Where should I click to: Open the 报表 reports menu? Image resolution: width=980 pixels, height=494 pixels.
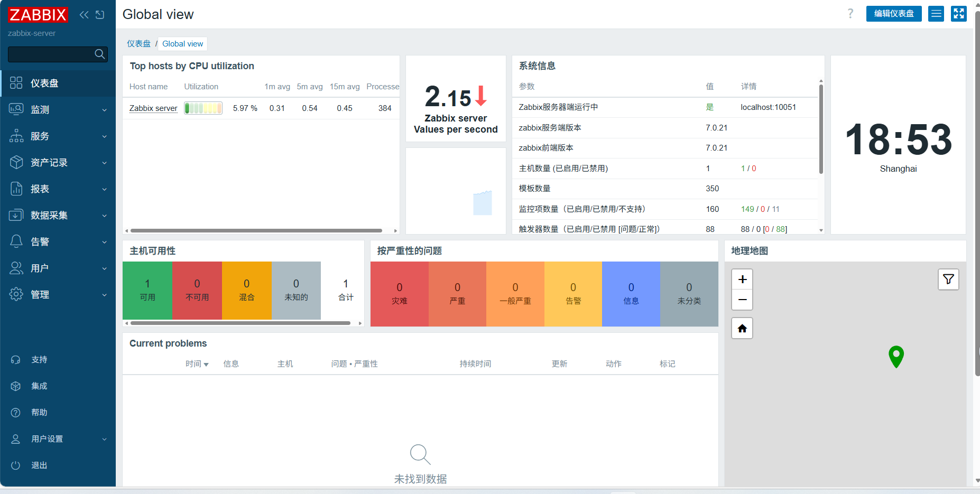pos(58,189)
